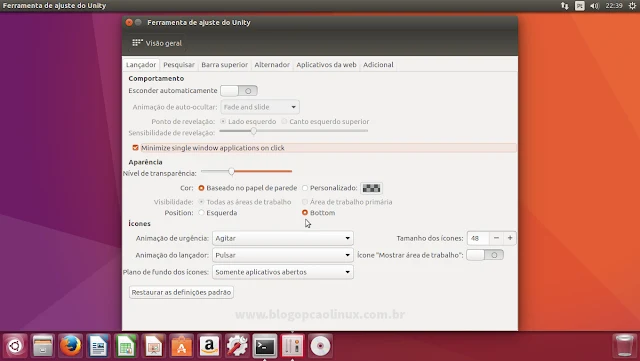The height and width of the screenshot is (361, 640).
Task: Toggle Minimize single window applications checkbox
Action: click(x=136, y=148)
